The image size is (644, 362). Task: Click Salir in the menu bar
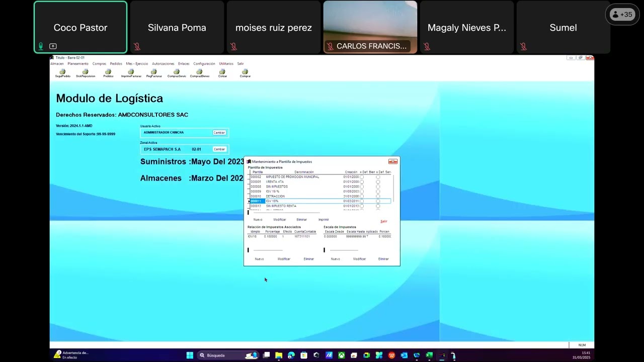240,64
